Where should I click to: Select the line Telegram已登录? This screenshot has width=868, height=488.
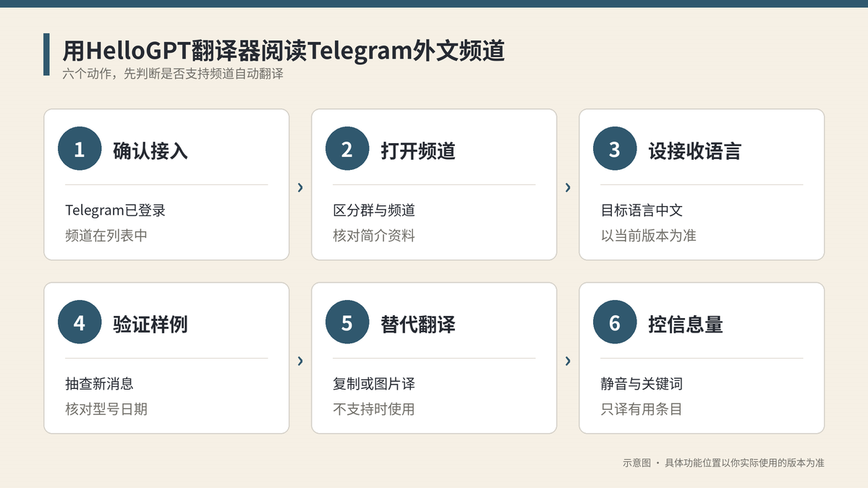click(116, 210)
